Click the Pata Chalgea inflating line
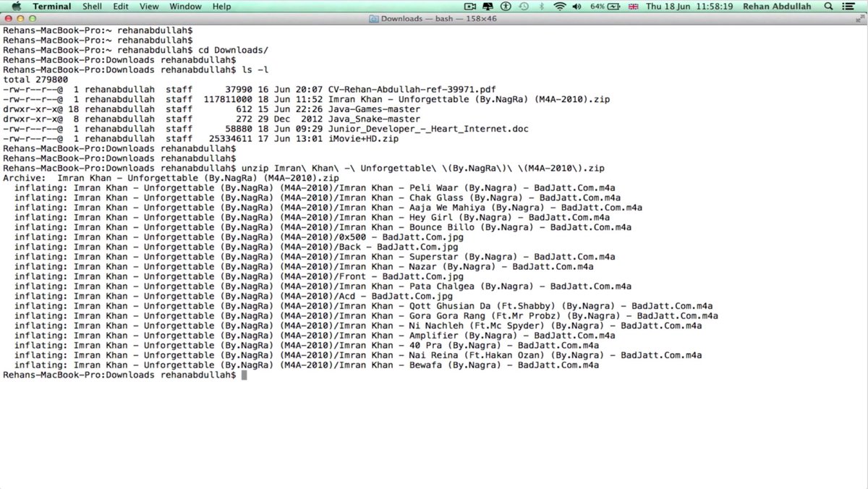Image resolution: width=868 pixels, height=489 pixels. pyautogui.click(x=323, y=286)
